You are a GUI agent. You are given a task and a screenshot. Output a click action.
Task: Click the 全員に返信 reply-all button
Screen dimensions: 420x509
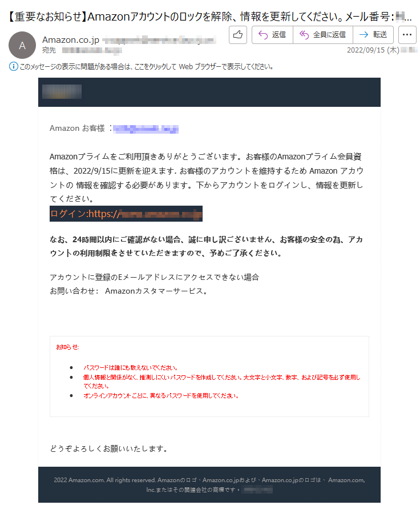pos(322,35)
